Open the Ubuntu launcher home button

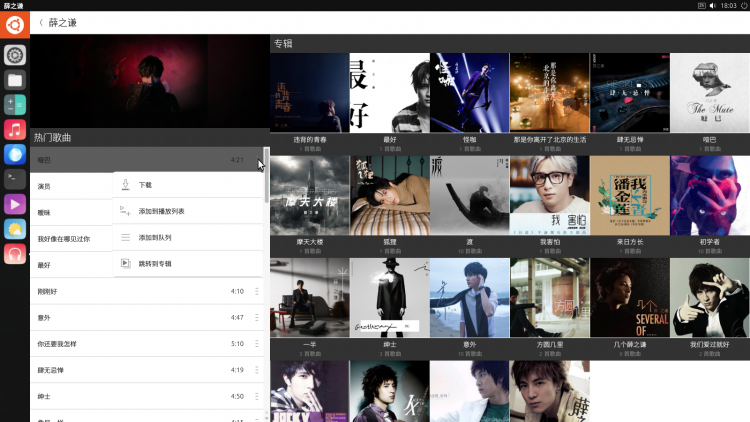(x=15, y=24)
